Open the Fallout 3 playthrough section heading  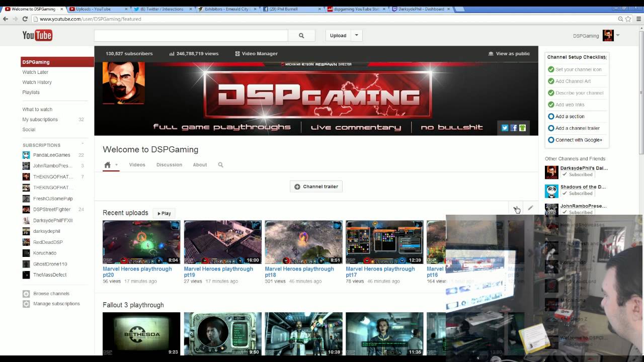133,305
